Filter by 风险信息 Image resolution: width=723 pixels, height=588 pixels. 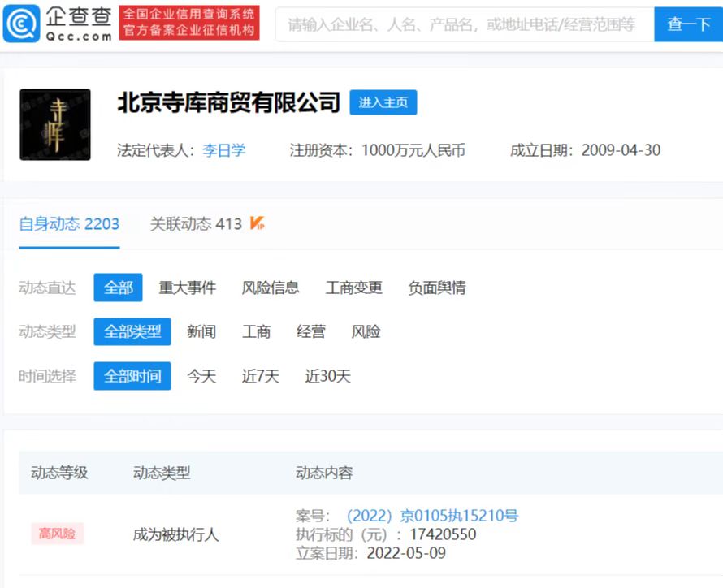coord(271,288)
